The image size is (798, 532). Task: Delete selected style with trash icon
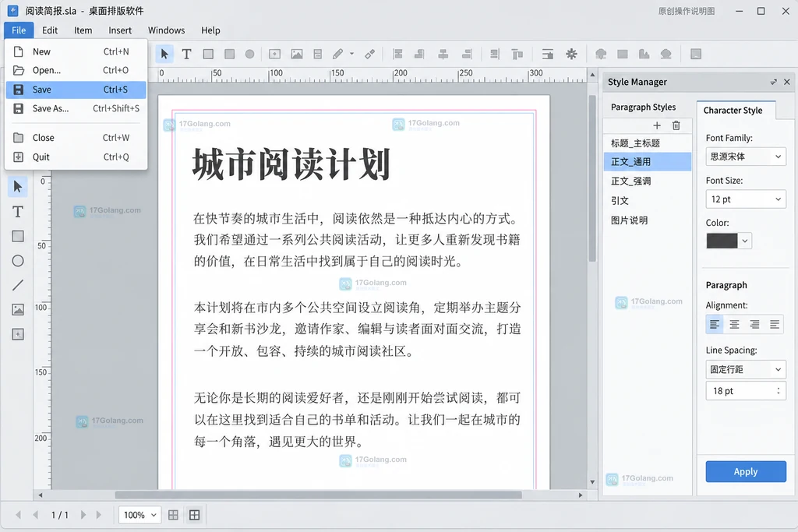[x=676, y=125]
